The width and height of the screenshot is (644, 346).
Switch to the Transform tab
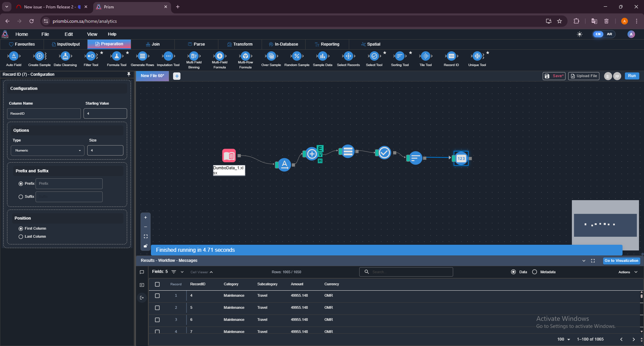pos(240,44)
